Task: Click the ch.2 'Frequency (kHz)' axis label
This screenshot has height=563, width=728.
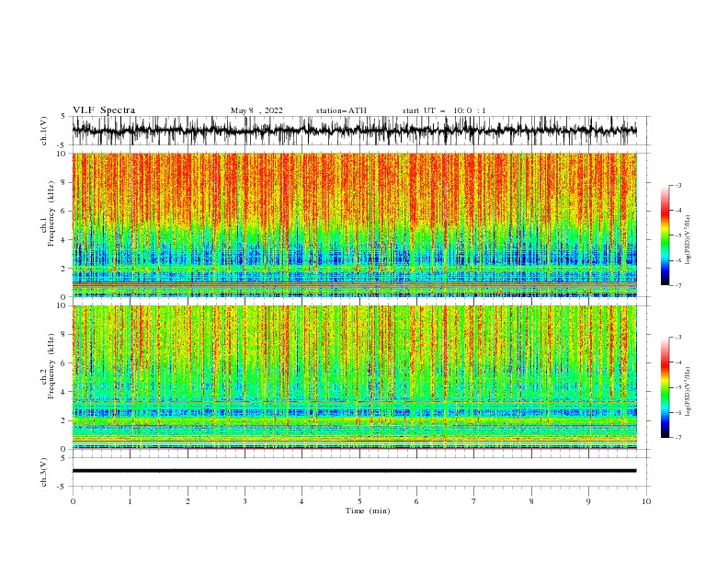Action: click(x=51, y=366)
